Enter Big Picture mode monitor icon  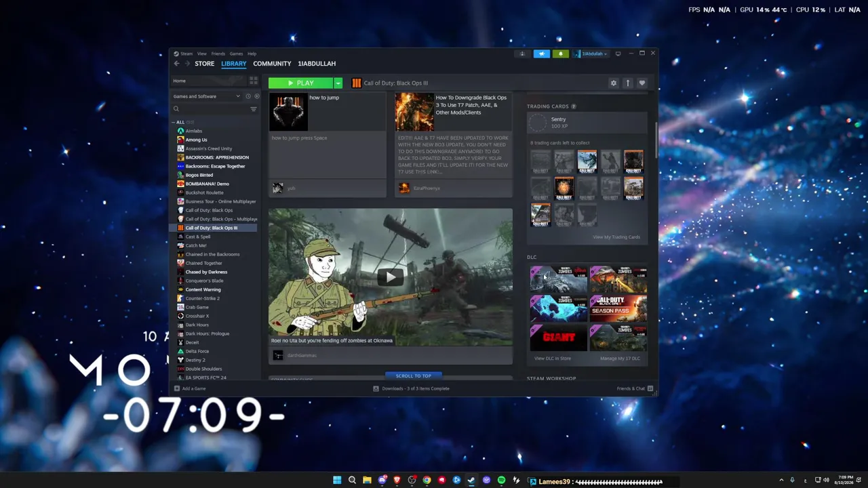618,54
